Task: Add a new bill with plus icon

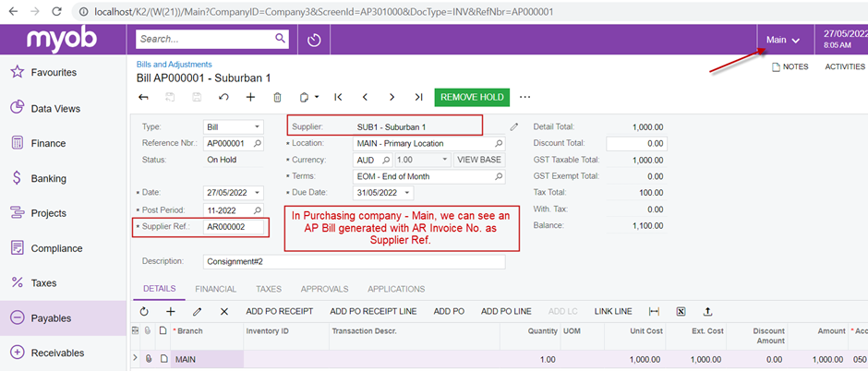Action: pyautogui.click(x=250, y=97)
